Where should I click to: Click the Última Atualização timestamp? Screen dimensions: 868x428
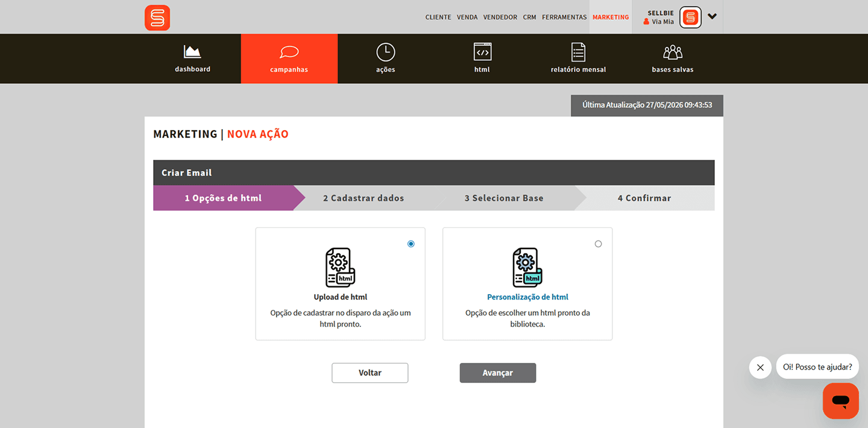(x=647, y=105)
